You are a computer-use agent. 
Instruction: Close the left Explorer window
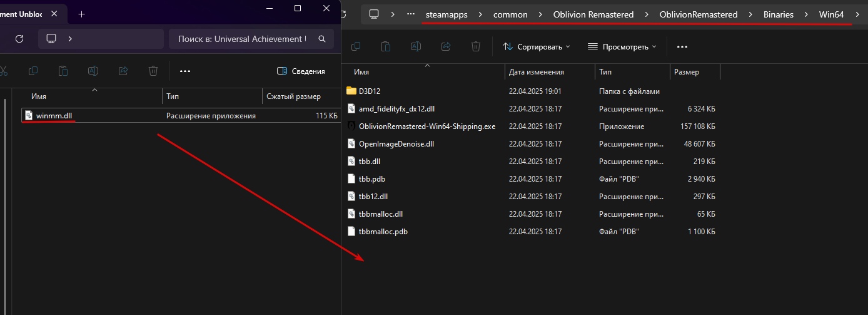(x=326, y=8)
